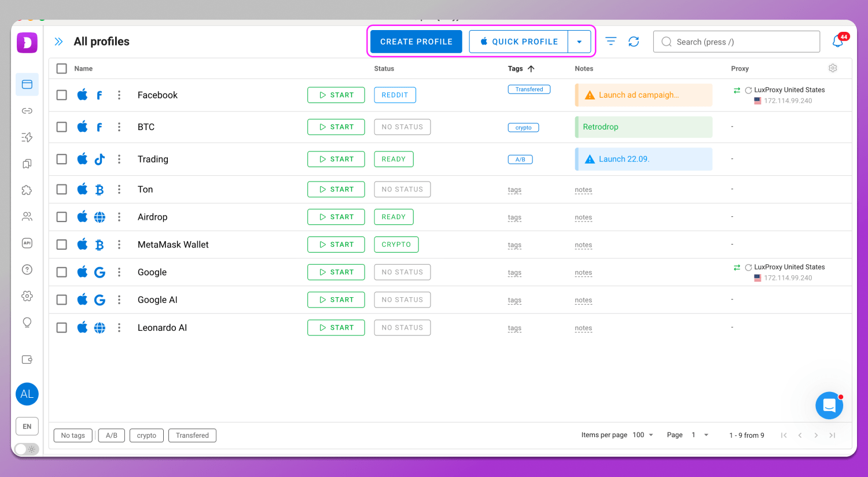Open notifications bell with 44 badge
The width and height of the screenshot is (868, 477).
[838, 42]
